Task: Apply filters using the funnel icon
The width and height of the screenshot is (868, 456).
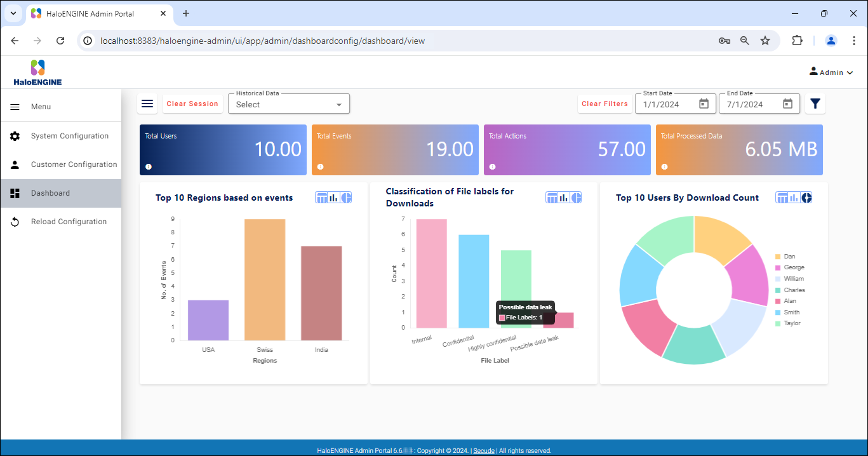Action: (x=815, y=104)
